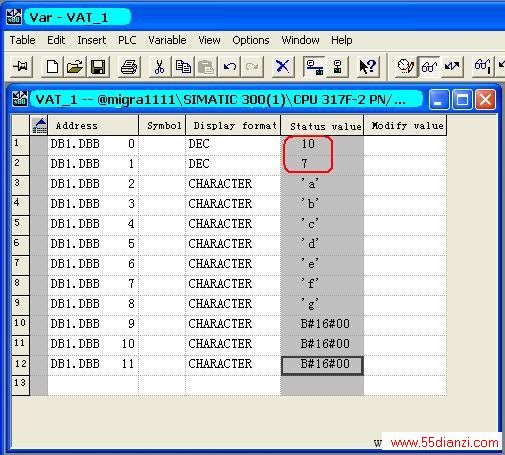Undo the last action

(229, 67)
